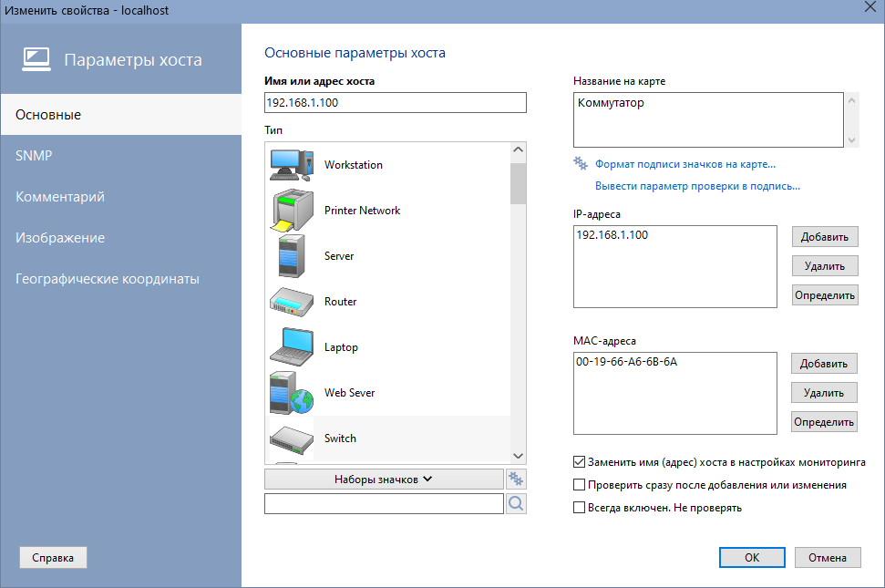Image resolution: width=885 pixels, height=588 pixels.
Task: Click Добавить next to IP-адреса
Action: pyautogui.click(x=825, y=237)
